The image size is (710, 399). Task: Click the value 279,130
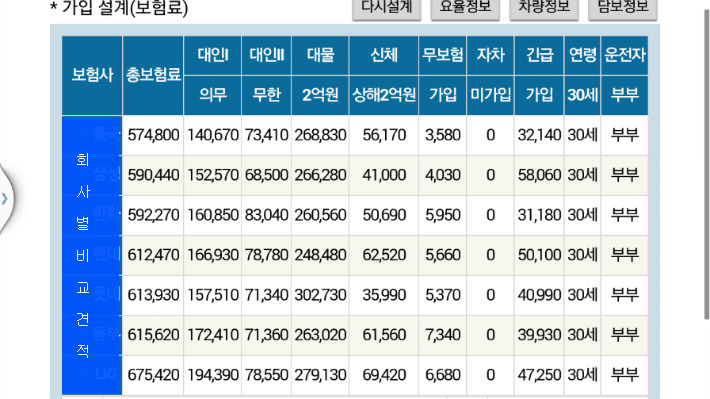pyautogui.click(x=320, y=375)
